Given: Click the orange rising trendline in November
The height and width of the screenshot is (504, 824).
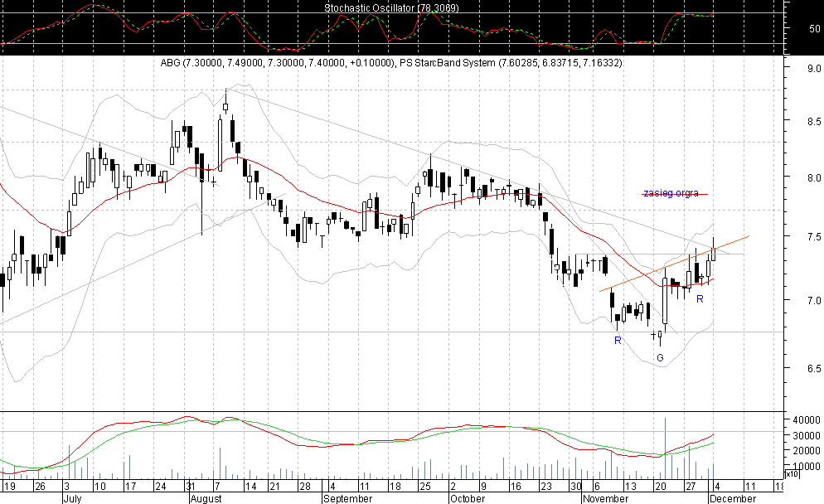Looking at the screenshot, I should click(674, 264).
